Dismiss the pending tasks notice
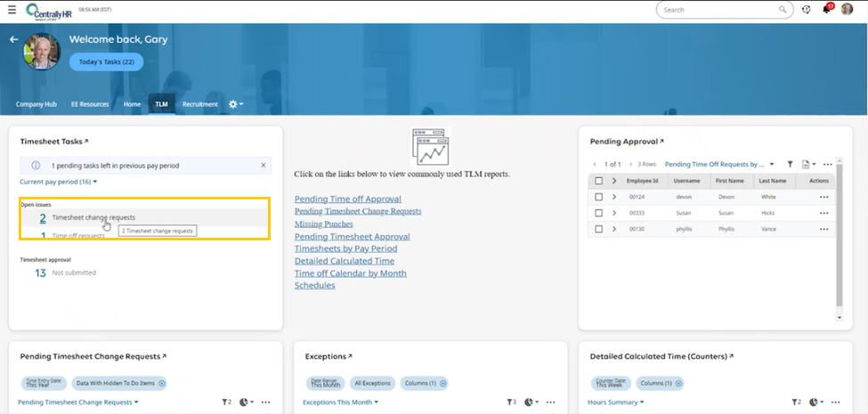Viewport: 868px width, 414px height. click(x=264, y=165)
